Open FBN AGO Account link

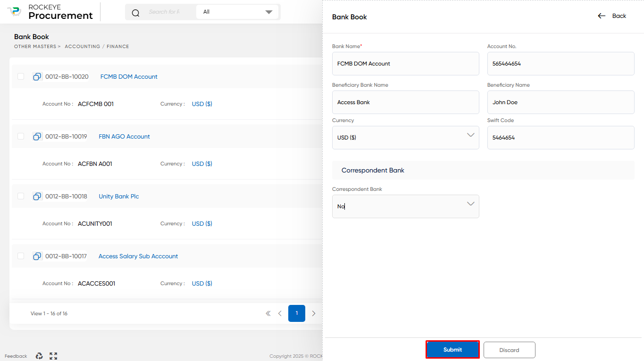124,137
